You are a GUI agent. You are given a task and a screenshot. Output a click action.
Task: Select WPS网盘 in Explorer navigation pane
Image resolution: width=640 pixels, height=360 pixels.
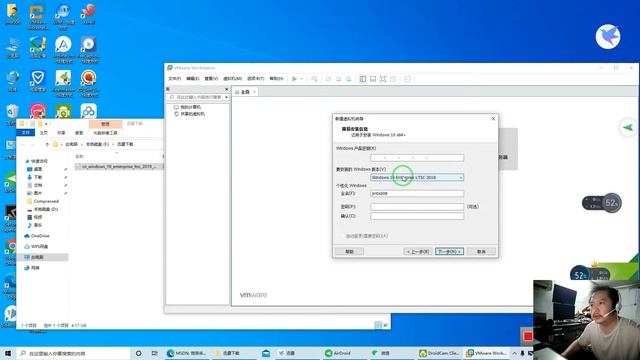point(36,247)
